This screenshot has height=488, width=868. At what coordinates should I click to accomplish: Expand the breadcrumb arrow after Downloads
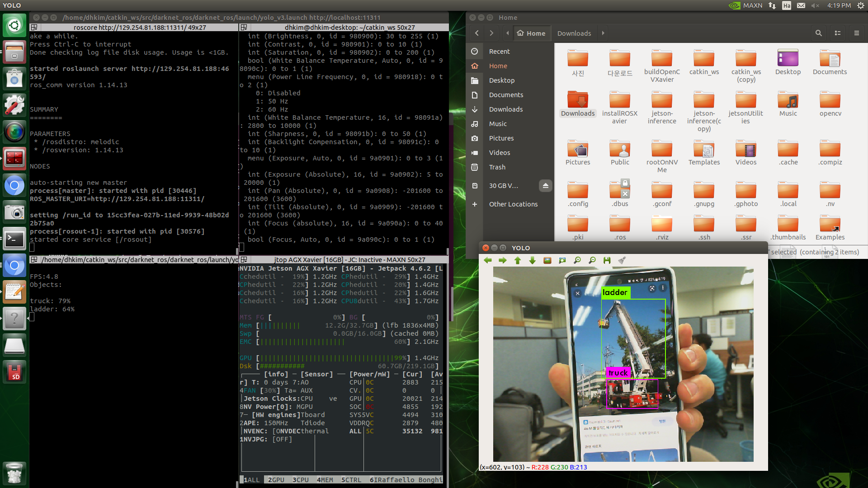pos(603,33)
